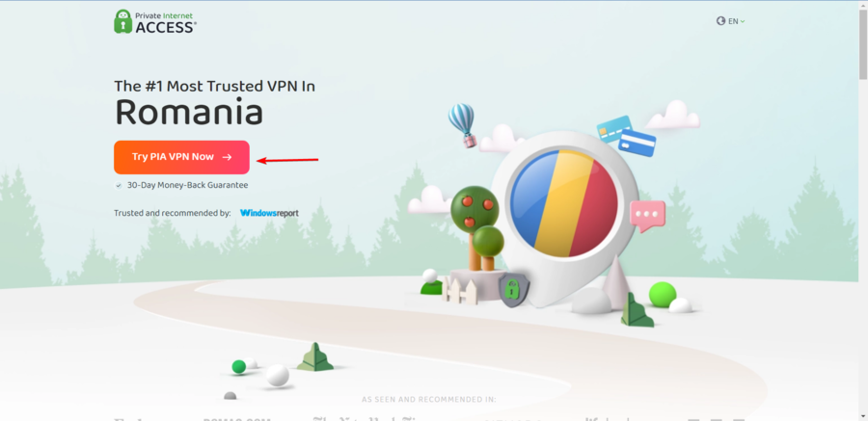
Task: Click the chevron next to EN
Action: coord(743,21)
